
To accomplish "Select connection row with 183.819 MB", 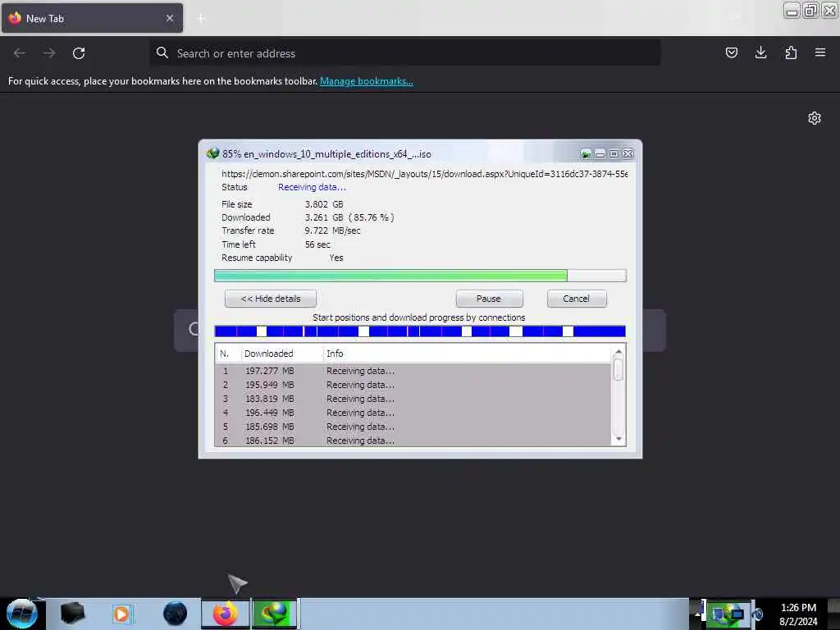I will (x=413, y=399).
